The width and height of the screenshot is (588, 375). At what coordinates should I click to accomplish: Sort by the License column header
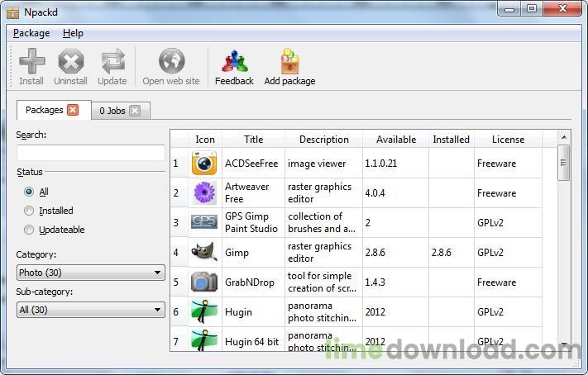coord(508,140)
